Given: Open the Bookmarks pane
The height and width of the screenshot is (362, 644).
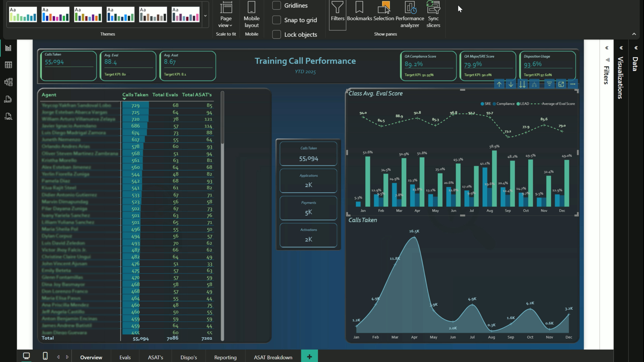Looking at the screenshot, I should point(359,12).
